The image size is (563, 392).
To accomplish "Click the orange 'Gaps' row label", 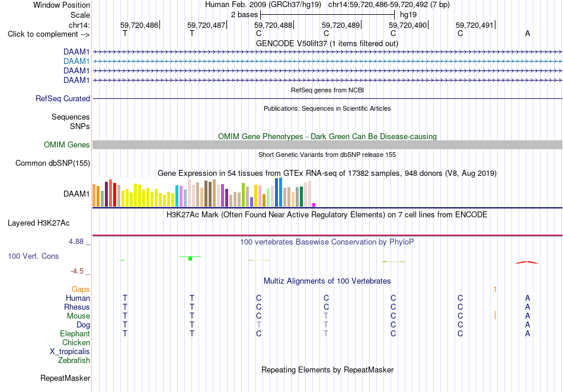I will [81, 289].
